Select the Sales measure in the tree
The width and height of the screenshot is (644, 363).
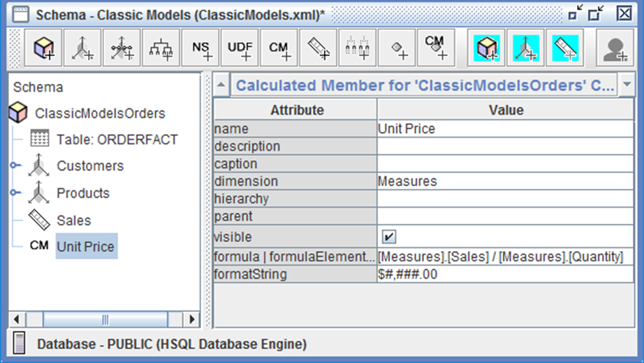coord(73,220)
